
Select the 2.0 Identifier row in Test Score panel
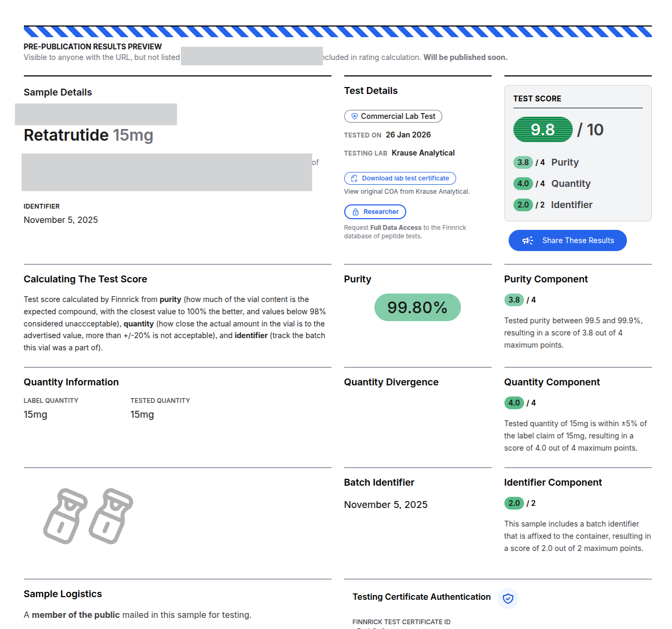pos(553,205)
